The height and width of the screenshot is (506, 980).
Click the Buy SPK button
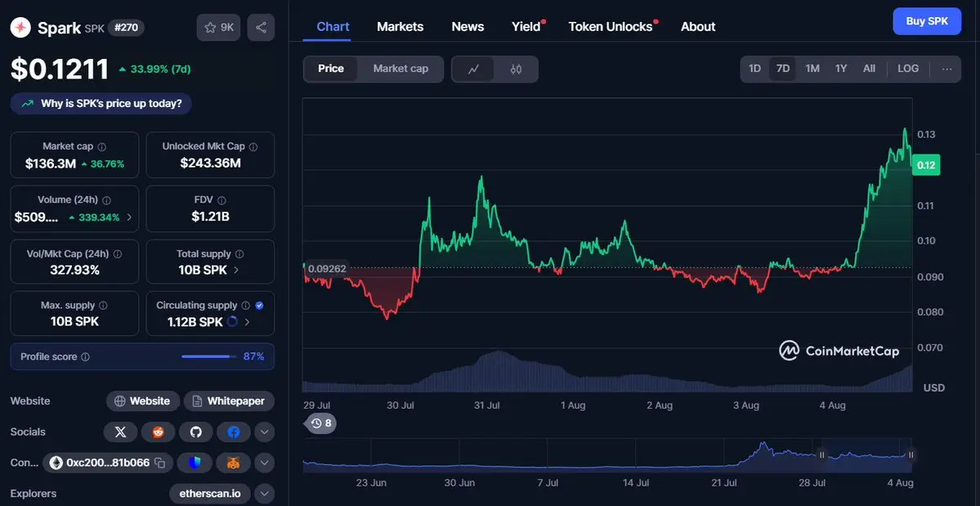[x=927, y=21]
